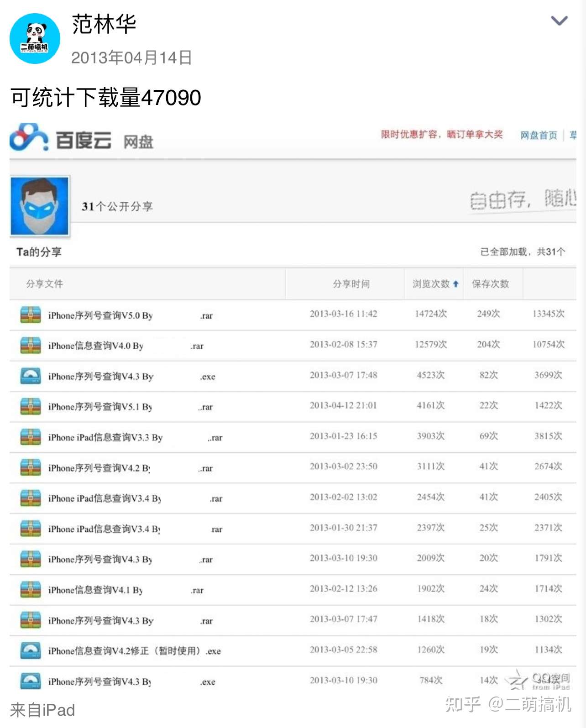Click rar icon of V3.4 file dated 2013-01-30
The width and height of the screenshot is (586, 728).
31,529
